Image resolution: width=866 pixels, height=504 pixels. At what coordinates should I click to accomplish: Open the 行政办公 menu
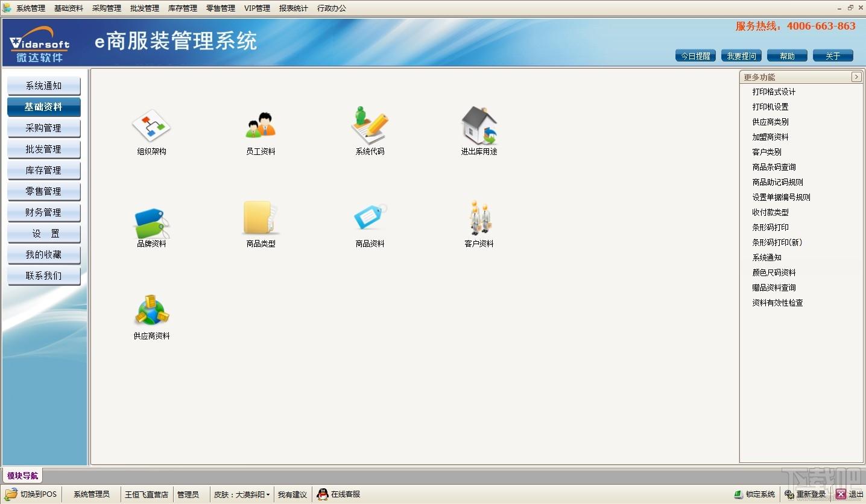(x=332, y=8)
